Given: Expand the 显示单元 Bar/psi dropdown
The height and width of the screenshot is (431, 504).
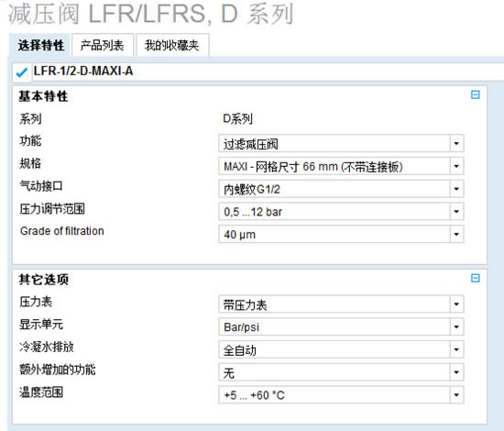Looking at the screenshot, I should click(x=341, y=327).
